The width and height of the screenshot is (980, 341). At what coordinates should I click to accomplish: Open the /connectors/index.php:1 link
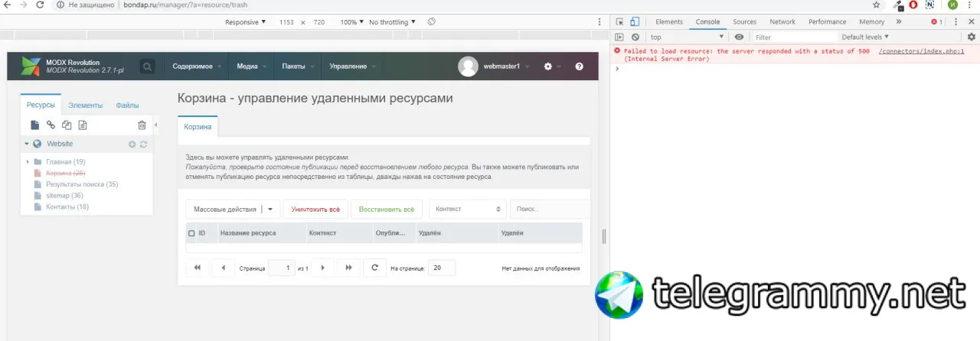pyautogui.click(x=921, y=51)
